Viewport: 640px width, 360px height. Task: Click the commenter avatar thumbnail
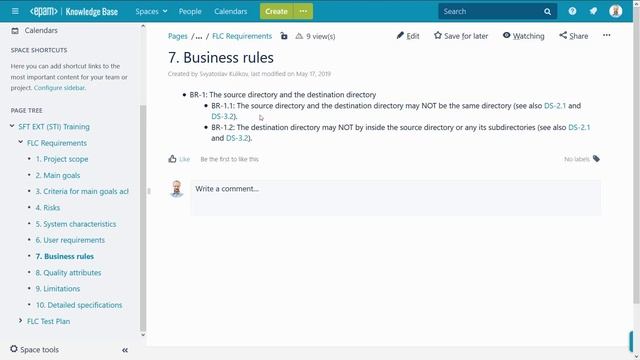(176, 189)
